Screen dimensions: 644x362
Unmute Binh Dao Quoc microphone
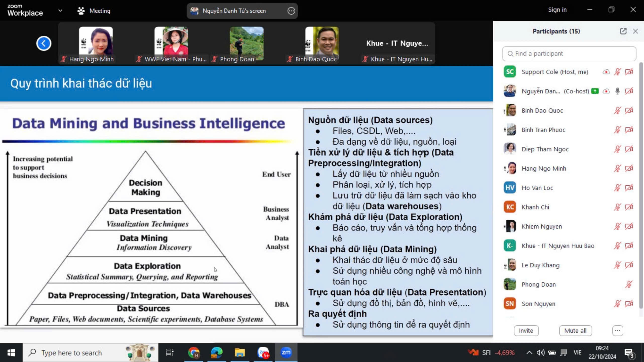pyautogui.click(x=617, y=110)
